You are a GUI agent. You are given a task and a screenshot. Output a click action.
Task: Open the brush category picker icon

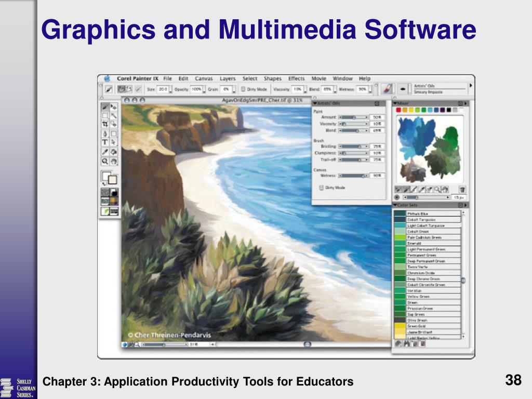click(x=388, y=89)
